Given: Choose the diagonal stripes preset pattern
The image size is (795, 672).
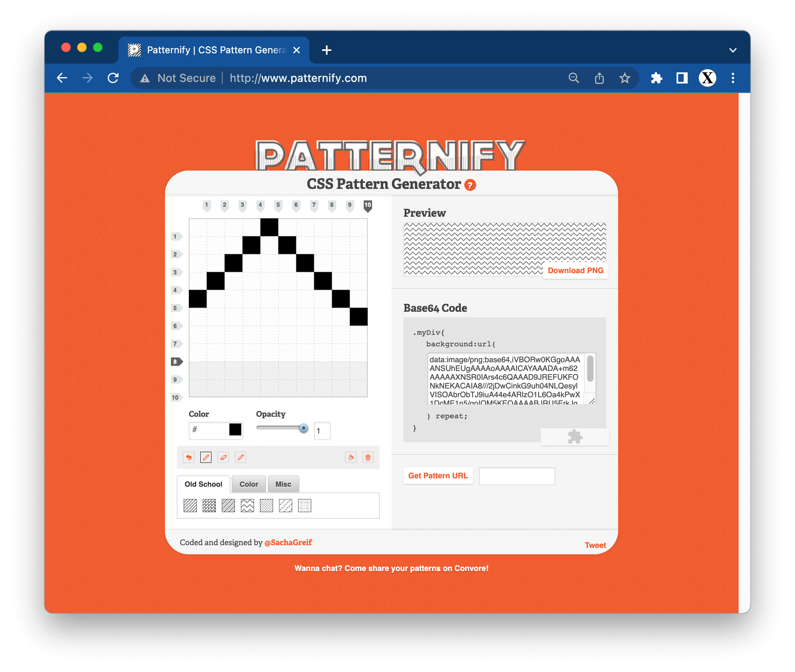Looking at the screenshot, I should 190,505.
